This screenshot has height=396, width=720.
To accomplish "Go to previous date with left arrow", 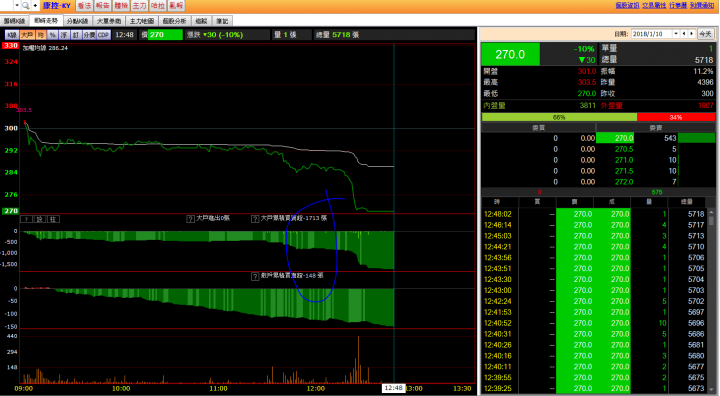I will [x=684, y=34].
